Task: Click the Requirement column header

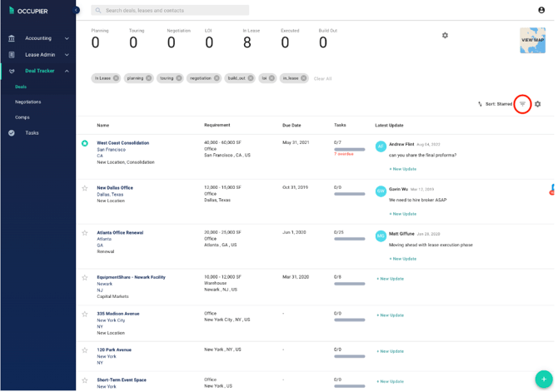Action: pyautogui.click(x=217, y=125)
